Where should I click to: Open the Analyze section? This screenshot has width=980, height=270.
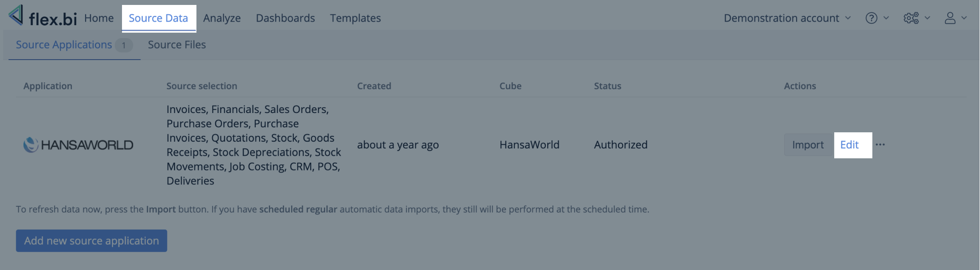click(222, 18)
